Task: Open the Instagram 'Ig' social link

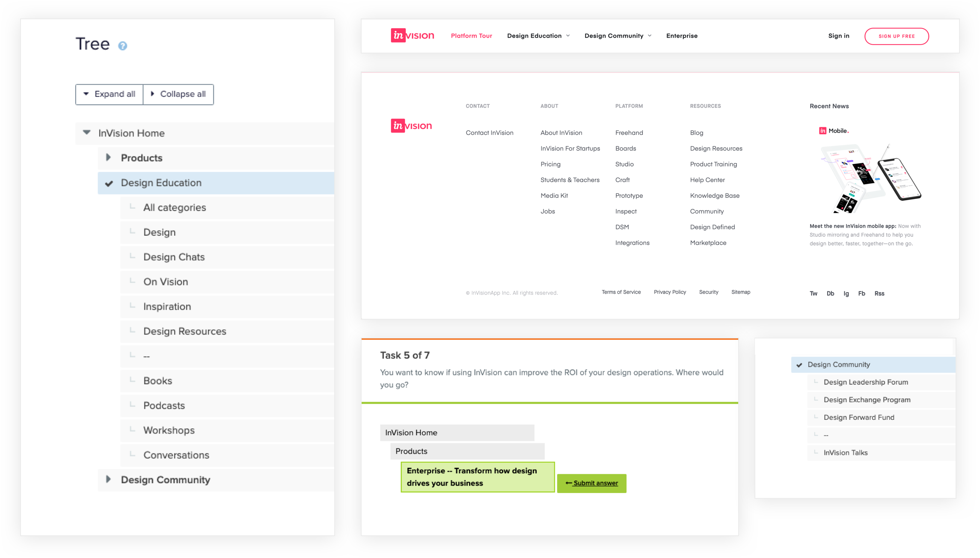Action: click(846, 294)
